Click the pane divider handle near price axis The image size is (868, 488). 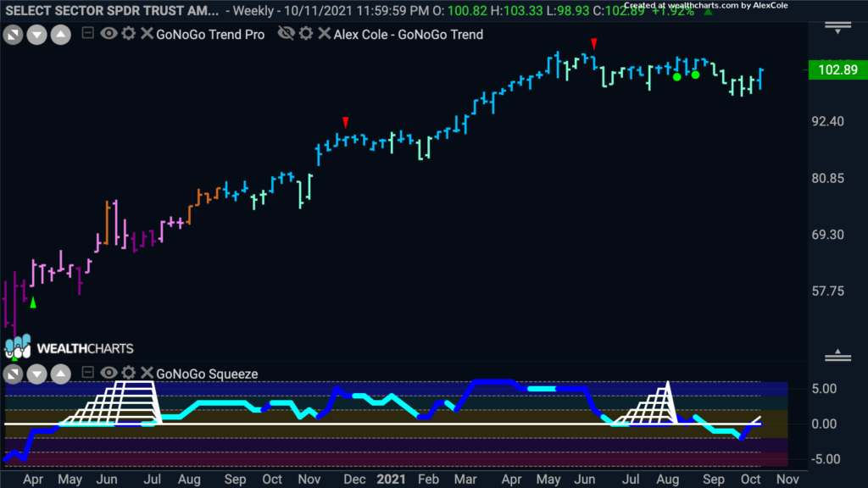click(838, 356)
